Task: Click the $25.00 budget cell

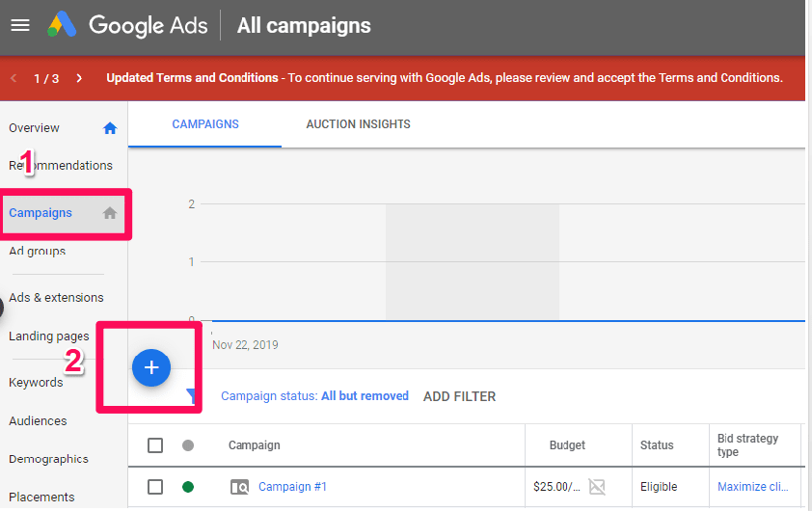Action: click(x=556, y=487)
